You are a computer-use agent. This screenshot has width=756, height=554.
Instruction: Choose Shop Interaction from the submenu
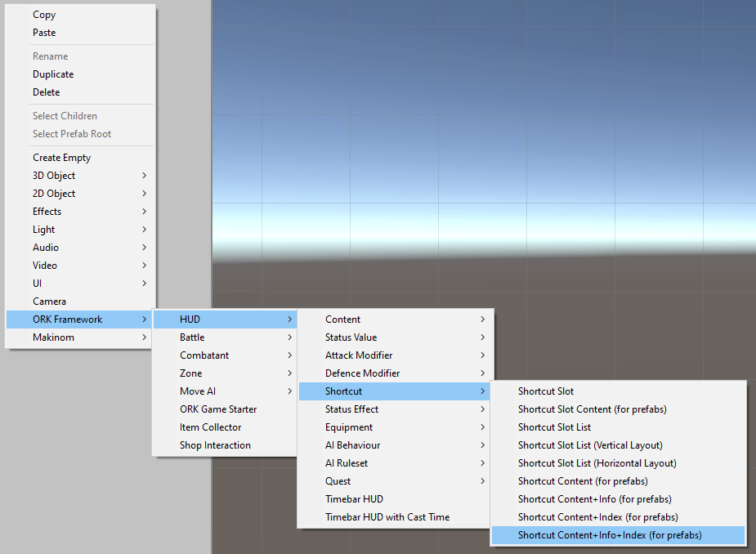[x=214, y=445]
